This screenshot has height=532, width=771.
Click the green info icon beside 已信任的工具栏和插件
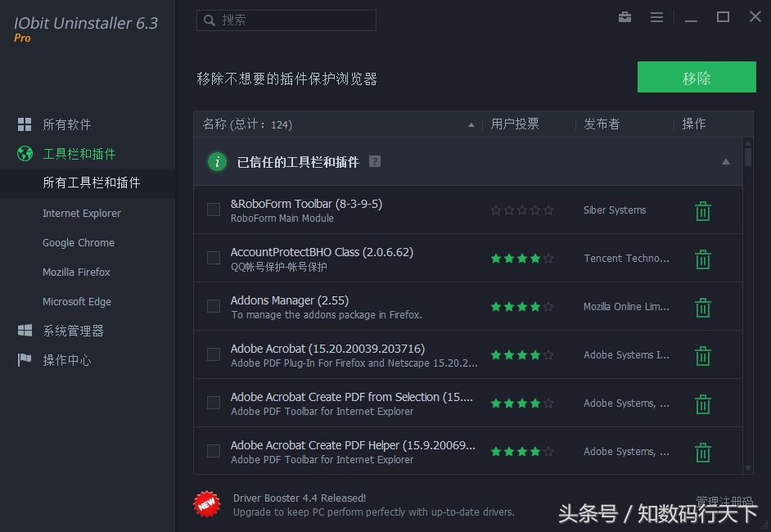point(216,161)
